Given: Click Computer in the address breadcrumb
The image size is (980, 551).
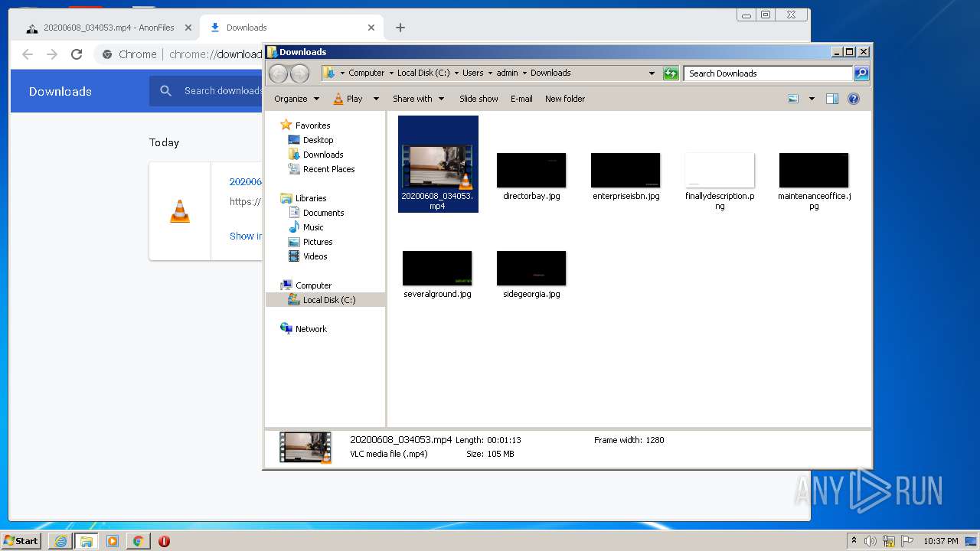Looking at the screenshot, I should click(x=367, y=73).
